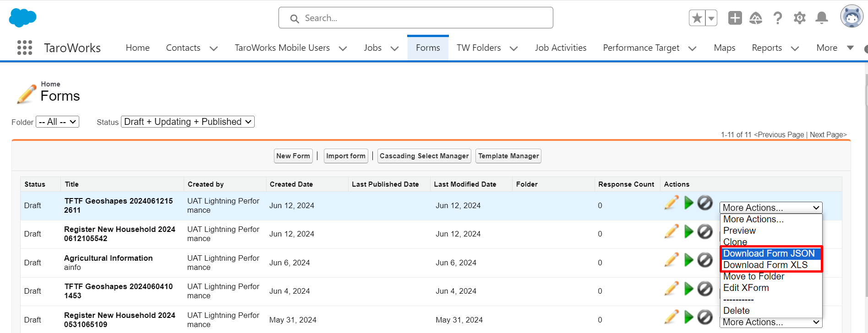Click the New Form button
This screenshot has width=868, height=333.
(x=293, y=156)
